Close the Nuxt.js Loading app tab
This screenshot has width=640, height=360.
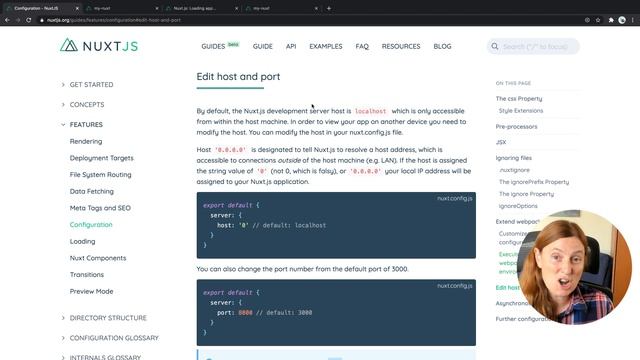pos(236,8)
